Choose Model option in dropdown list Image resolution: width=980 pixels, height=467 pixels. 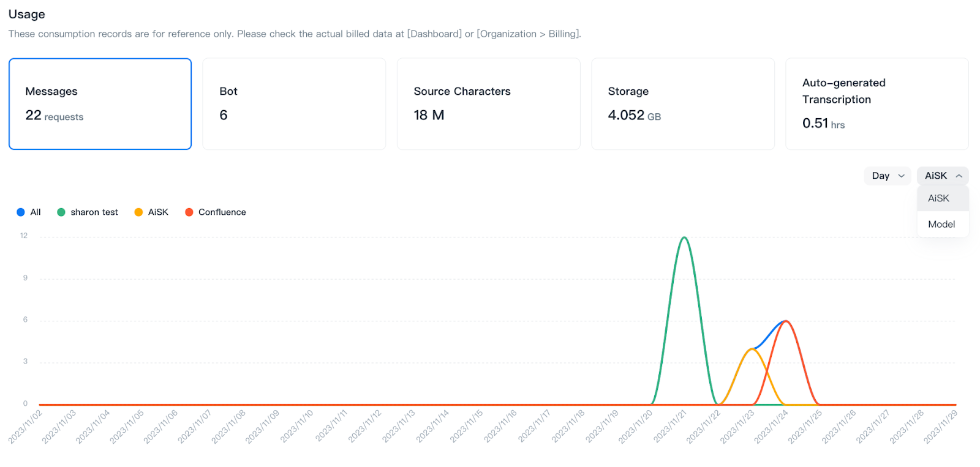pos(941,224)
